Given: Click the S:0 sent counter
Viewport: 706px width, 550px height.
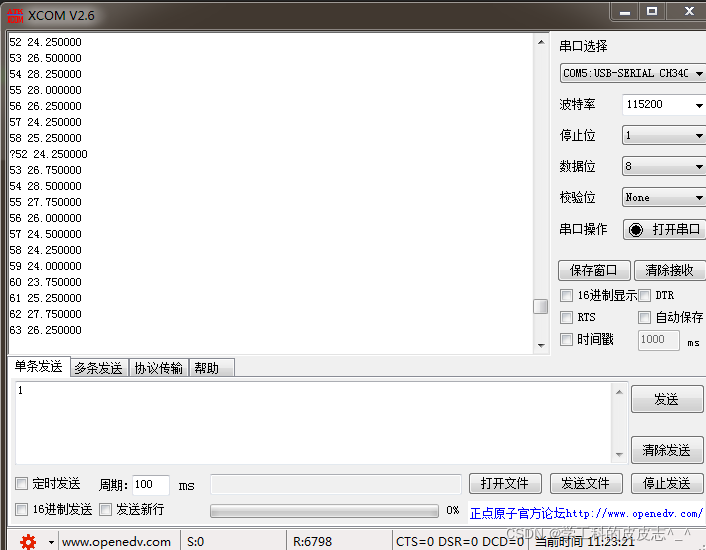Looking at the screenshot, I should click(x=195, y=541).
